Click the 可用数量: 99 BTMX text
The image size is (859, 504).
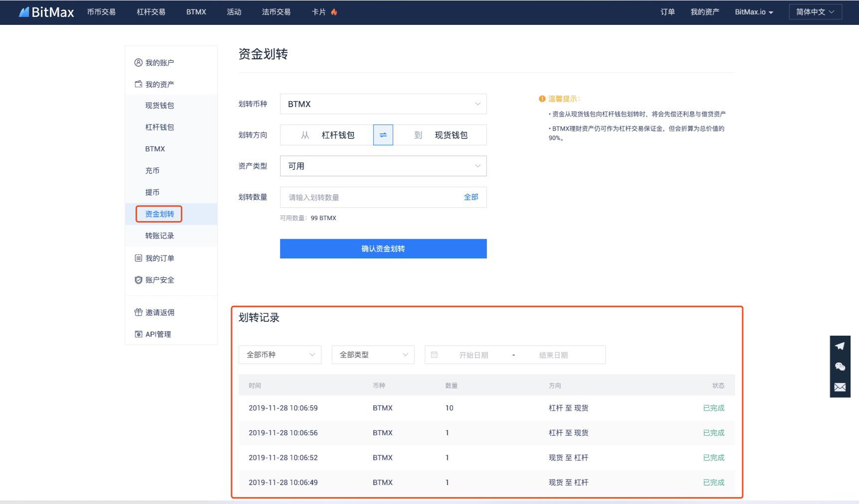click(308, 218)
